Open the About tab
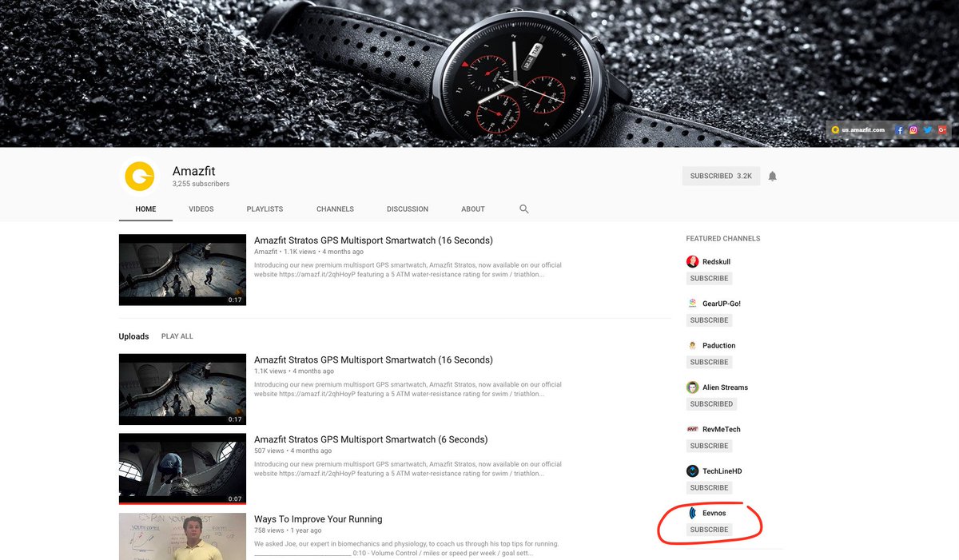Image resolution: width=959 pixels, height=560 pixels. tap(473, 209)
